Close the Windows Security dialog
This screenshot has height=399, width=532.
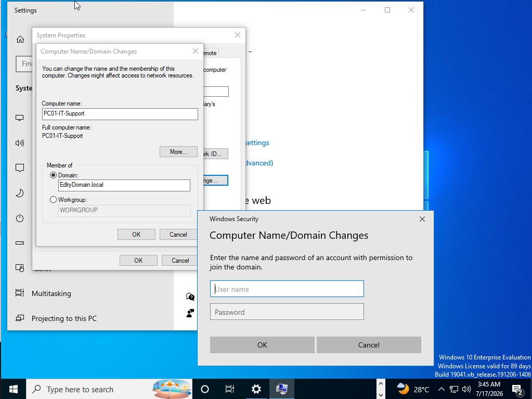422,219
